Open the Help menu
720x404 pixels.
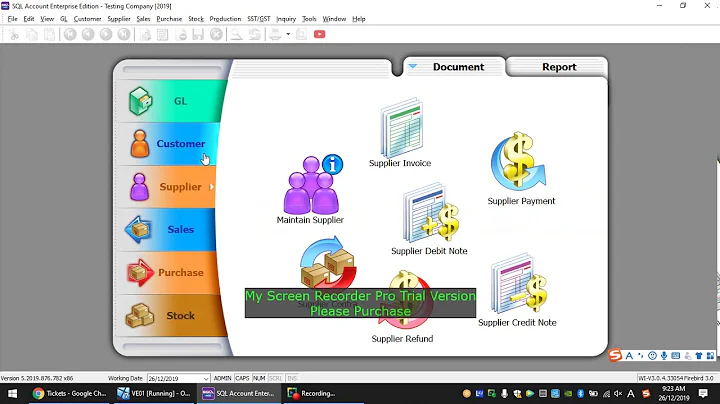pyautogui.click(x=359, y=19)
